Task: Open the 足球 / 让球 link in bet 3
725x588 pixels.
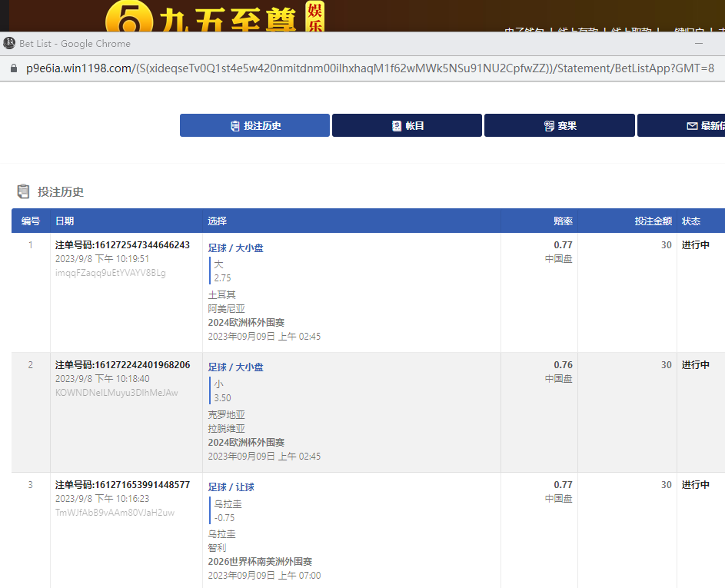Action: tap(231, 487)
